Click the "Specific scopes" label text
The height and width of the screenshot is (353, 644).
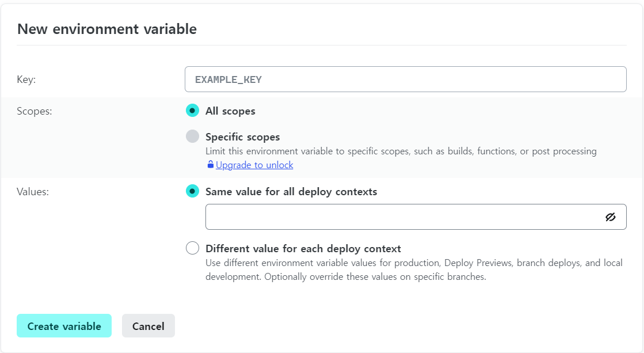(x=242, y=137)
